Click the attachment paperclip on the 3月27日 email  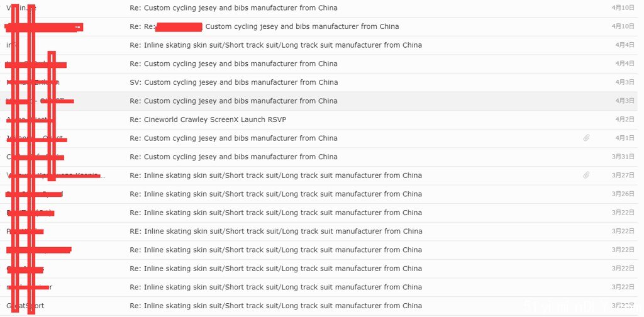point(587,175)
